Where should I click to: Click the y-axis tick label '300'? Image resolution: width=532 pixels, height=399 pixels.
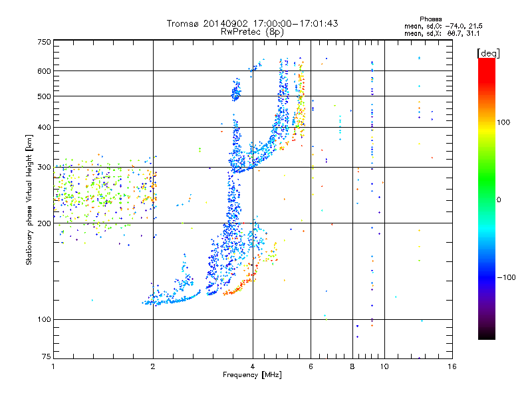pyautogui.click(x=44, y=168)
